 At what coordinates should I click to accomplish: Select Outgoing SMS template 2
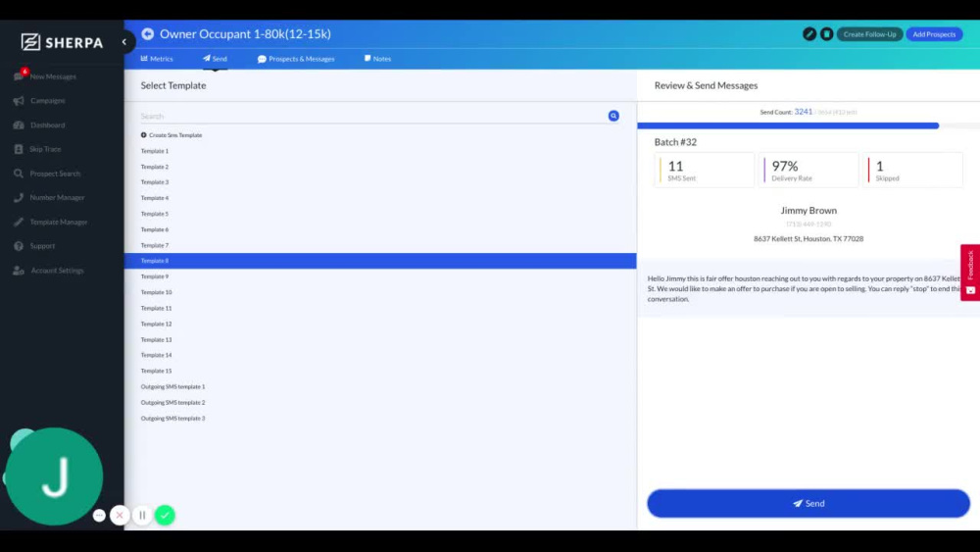(x=172, y=403)
